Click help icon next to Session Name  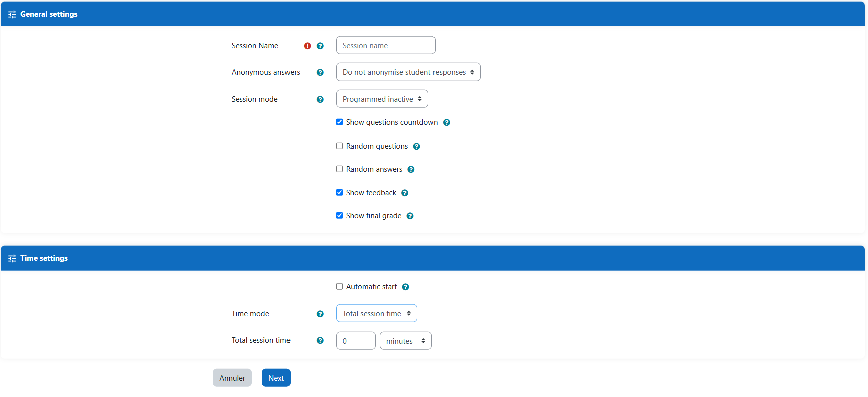[x=320, y=46]
